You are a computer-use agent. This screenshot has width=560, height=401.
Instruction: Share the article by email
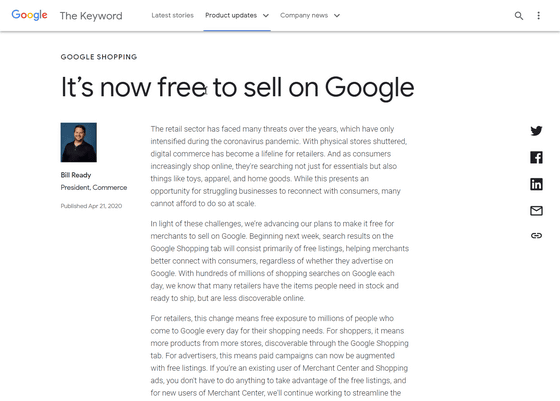click(x=536, y=211)
